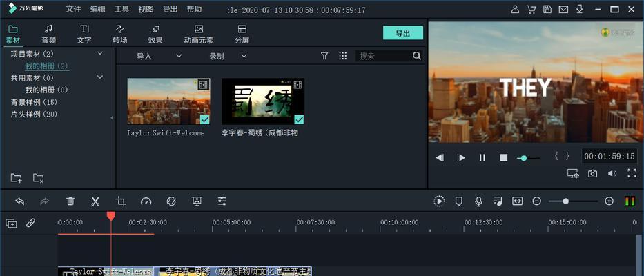
Task: Toggle checkmark on 李宇春-蜀绣 clip
Action: point(299,119)
